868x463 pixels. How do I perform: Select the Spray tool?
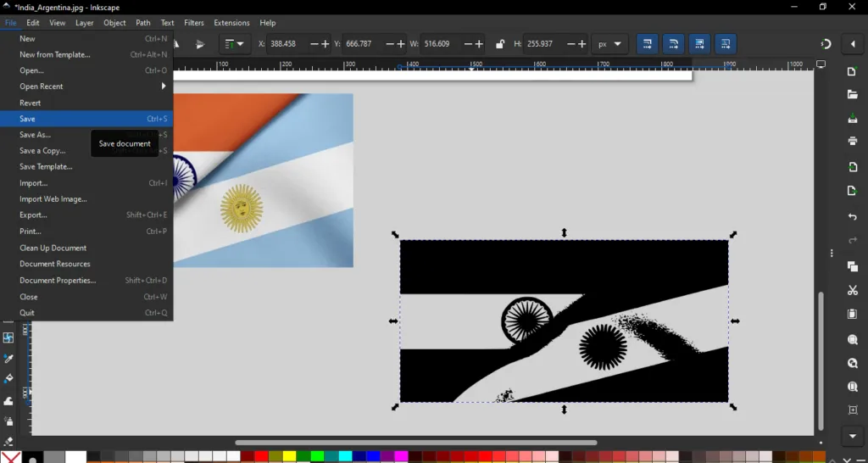[x=8, y=421]
